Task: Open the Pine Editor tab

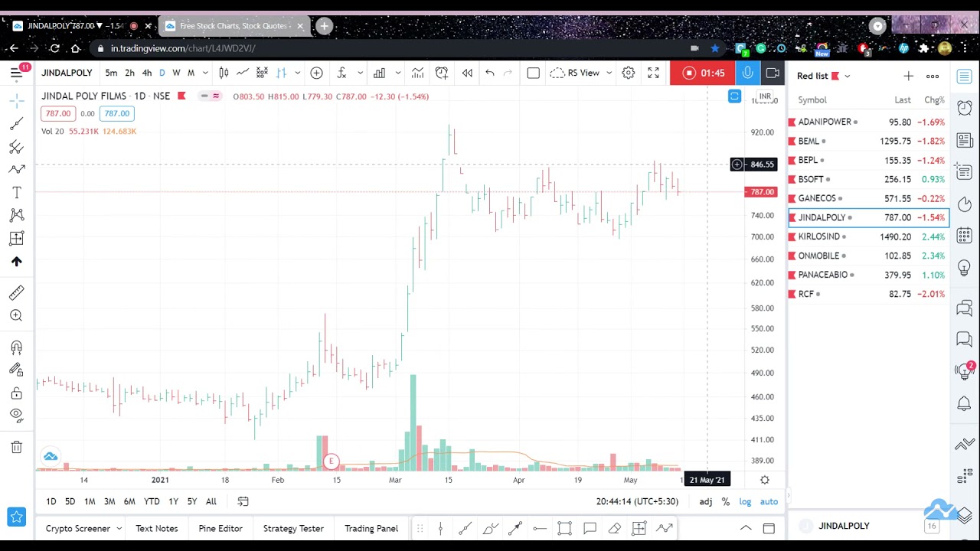Action: pyautogui.click(x=220, y=528)
